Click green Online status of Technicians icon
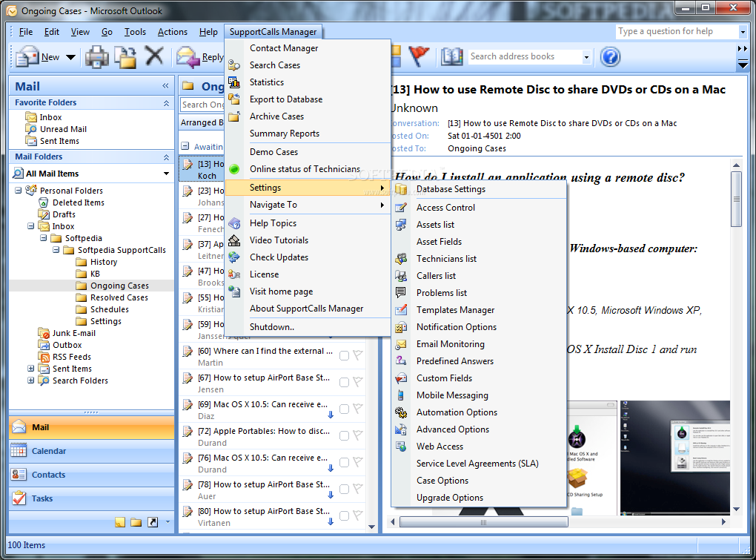Screen dimensions: 756x560 234,169
